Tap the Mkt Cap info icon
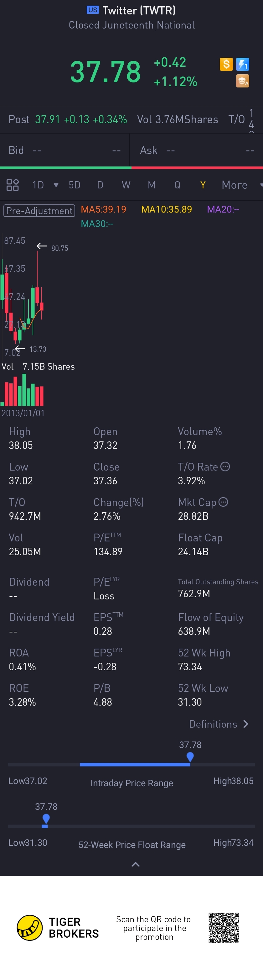Image resolution: width=263 pixels, height=980 pixels. click(224, 502)
